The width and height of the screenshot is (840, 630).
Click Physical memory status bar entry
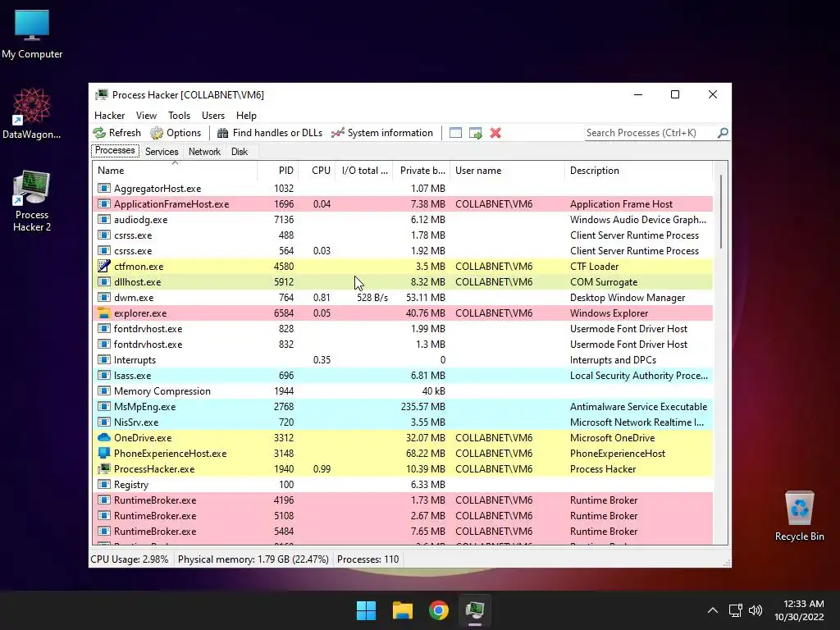[x=253, y=559]
